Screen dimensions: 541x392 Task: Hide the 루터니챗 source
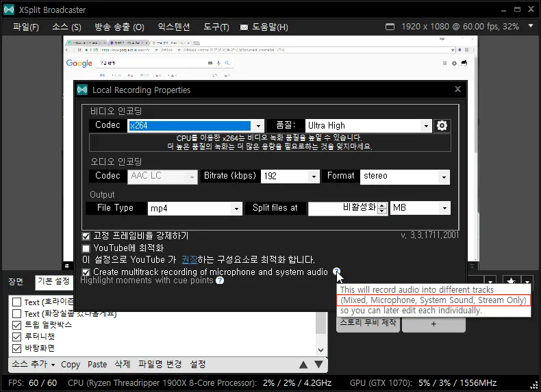(x=16, y=337)
